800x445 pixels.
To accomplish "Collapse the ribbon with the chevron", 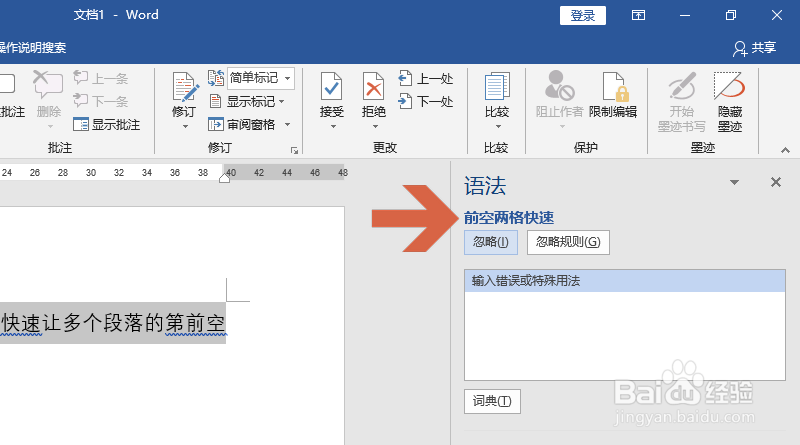I will click(785, 150).
